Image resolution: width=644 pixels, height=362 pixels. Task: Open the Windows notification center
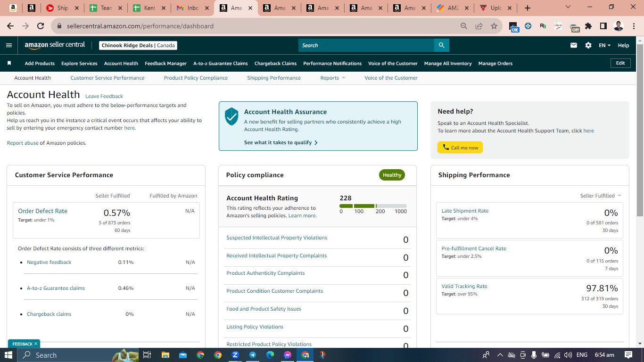click(628, 355)
